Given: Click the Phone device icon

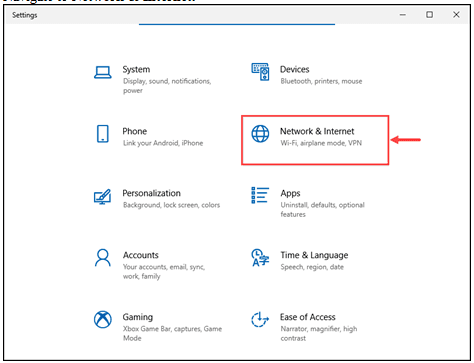Looking at the screenshot, I should pyautogui.click(x=103, y=134).
